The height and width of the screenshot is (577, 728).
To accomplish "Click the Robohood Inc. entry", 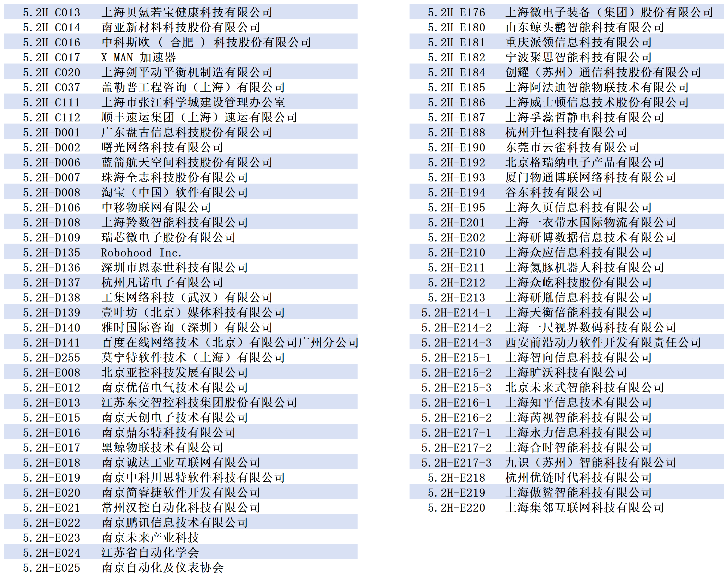I will (x=141, y=252).
